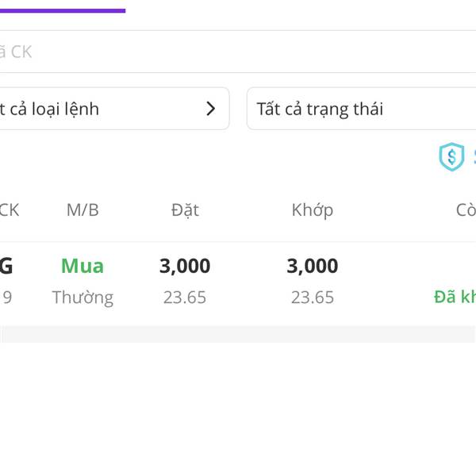
Task: Click the M/B column header
Action: click(83, 210)
